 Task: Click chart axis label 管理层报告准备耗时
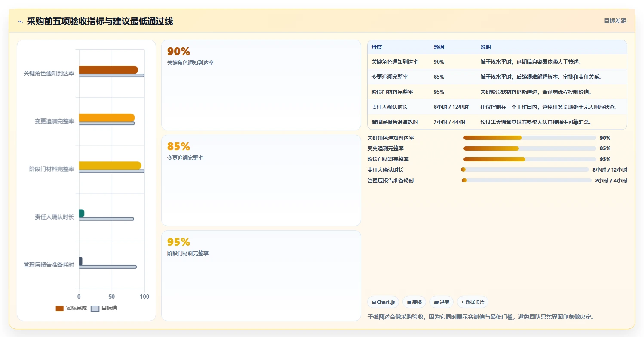[x=49, y=265]
